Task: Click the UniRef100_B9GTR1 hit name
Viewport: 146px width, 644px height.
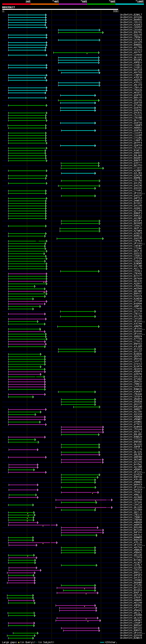Action: click(x=131, y=32)
